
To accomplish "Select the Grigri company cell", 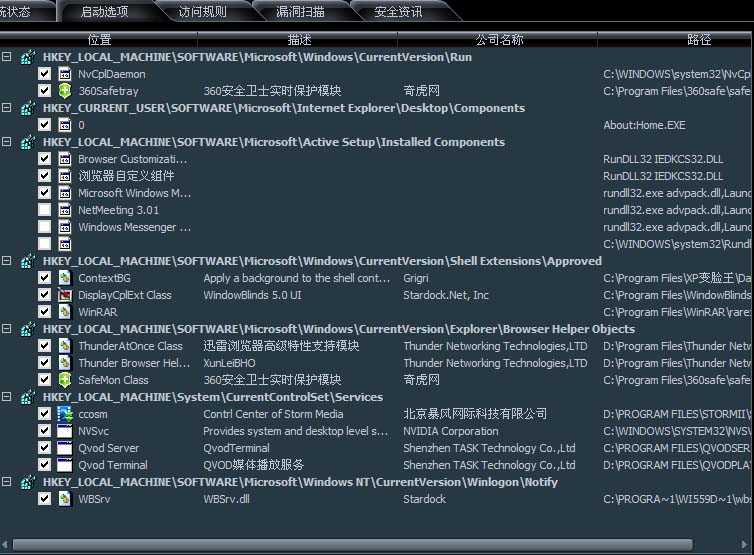I will coord(415,278).
